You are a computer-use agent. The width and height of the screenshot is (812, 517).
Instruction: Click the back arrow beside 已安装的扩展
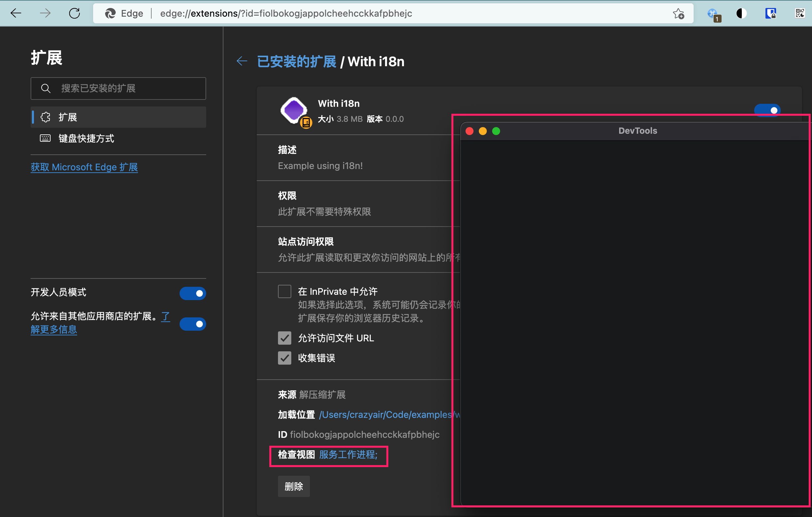(242, 61)
